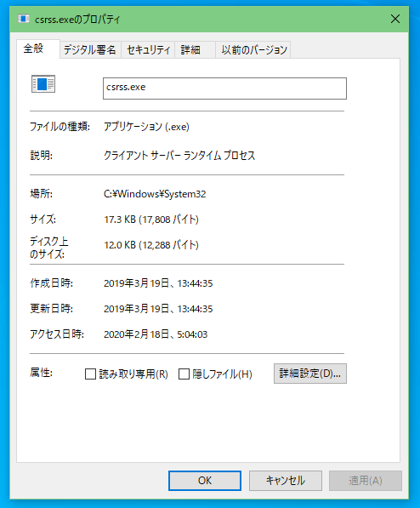Confirm with the OK button
The height and width of the screenshot is (508, 420).
click(x=205, y=481)
